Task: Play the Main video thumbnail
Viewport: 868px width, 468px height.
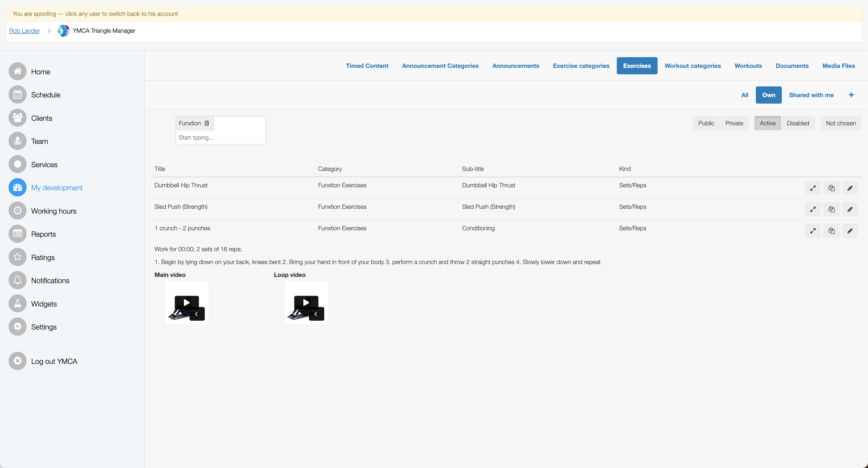Action: pyautogui.click(x=187, y=303)
